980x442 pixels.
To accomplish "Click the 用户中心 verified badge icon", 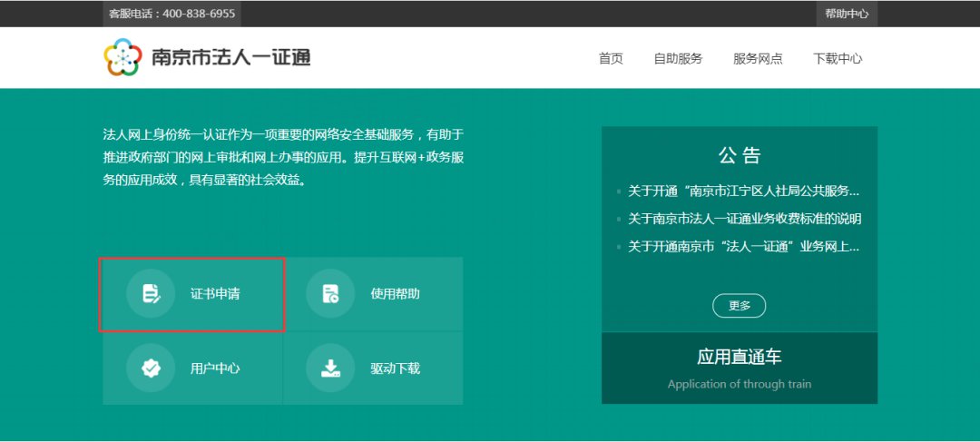I will [x=152, y=368].
